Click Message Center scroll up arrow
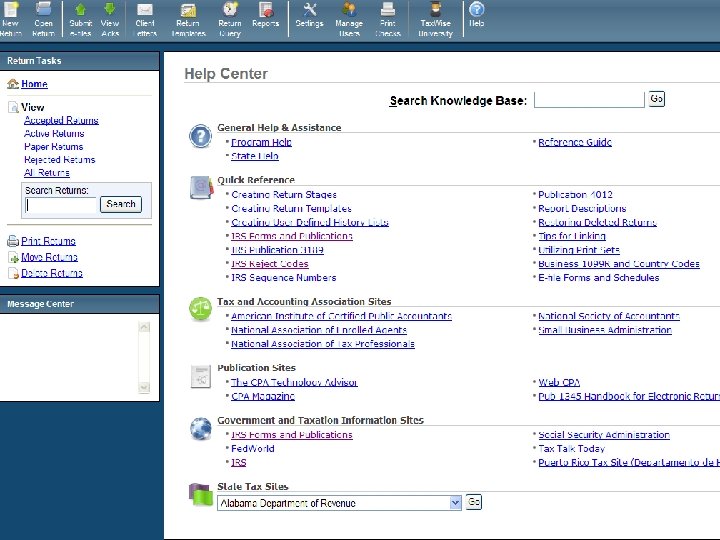The width and height of the screenshot is (720, 540). click(x=144, y=327)
